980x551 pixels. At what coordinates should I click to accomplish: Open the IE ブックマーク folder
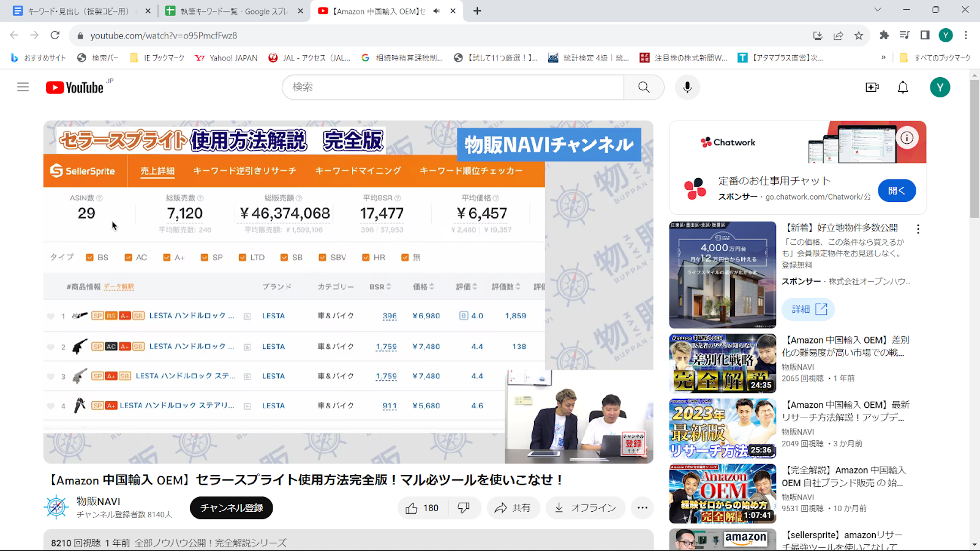click(x=157, y=58)
